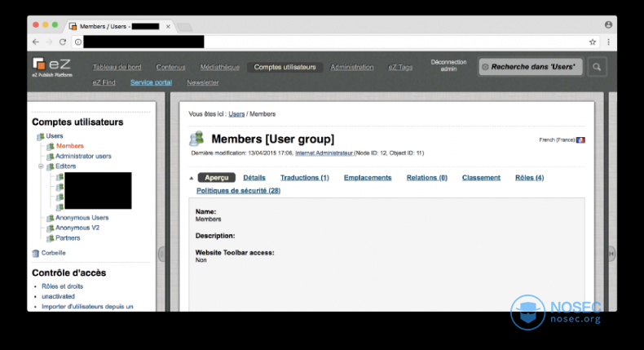Select Editors in the tree
644x350 pixels.
coord(66,166)
